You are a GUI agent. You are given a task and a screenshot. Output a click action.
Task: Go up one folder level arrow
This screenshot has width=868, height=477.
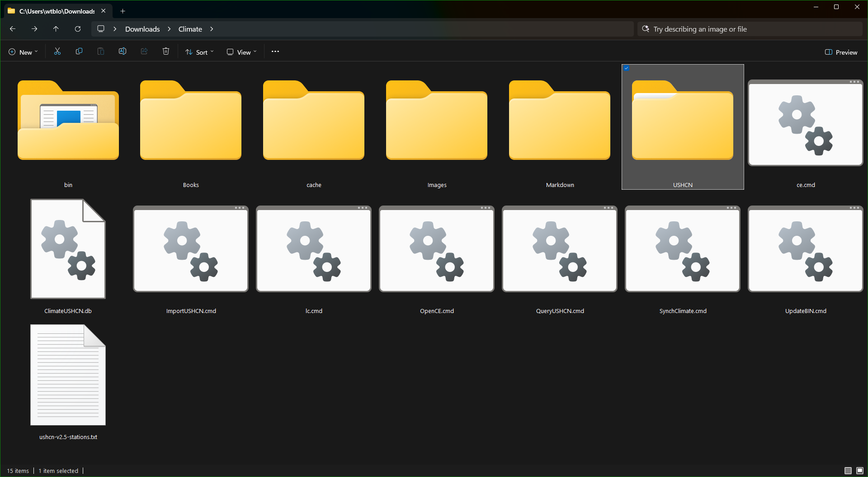[56, 29]
